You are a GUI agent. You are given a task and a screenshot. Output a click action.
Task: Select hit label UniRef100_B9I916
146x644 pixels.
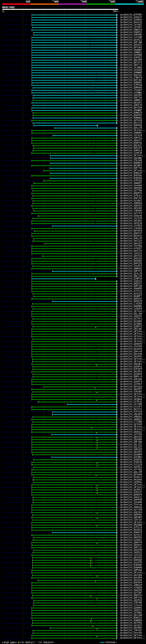[x=131, y=387]
